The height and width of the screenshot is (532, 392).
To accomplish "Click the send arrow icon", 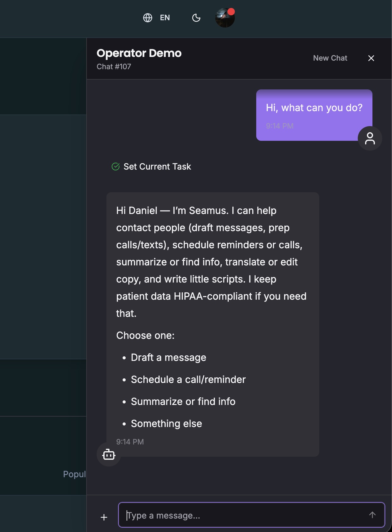I will click(x=372, y=515).
